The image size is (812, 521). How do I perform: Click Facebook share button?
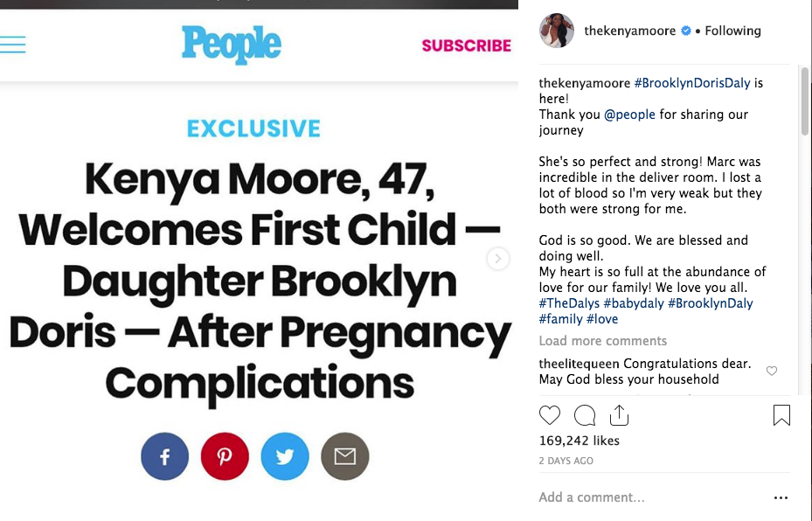tap(165, 456)
